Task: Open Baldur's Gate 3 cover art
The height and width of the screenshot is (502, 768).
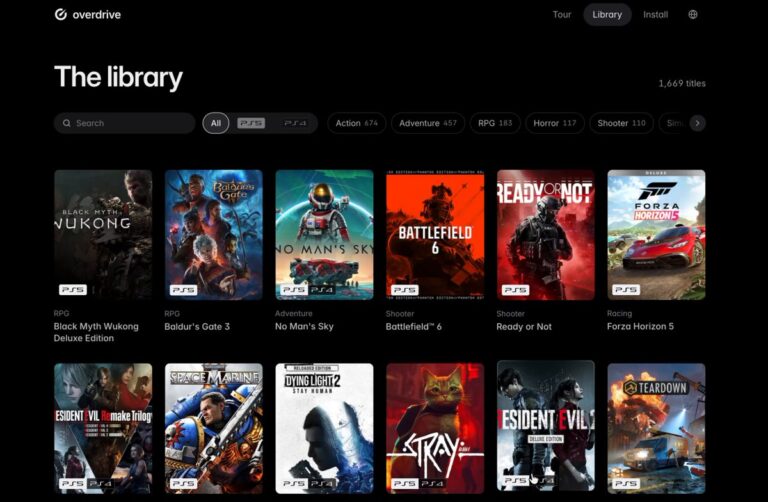Action: tap(214, 235)
